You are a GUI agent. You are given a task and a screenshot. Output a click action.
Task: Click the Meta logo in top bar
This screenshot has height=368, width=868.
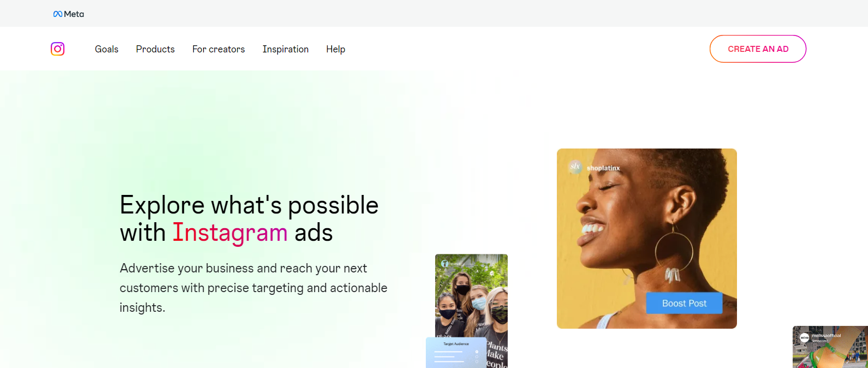(68, 14)
